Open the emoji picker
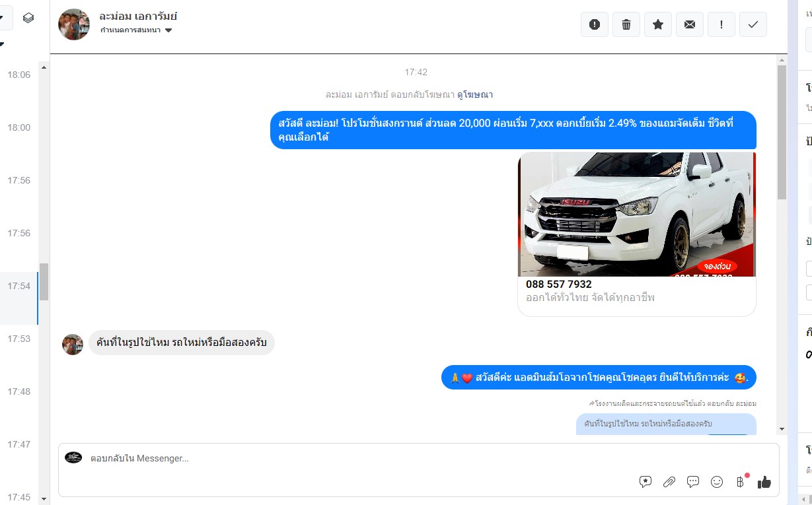This screenshot has height=505, width=812. [717, 482]
